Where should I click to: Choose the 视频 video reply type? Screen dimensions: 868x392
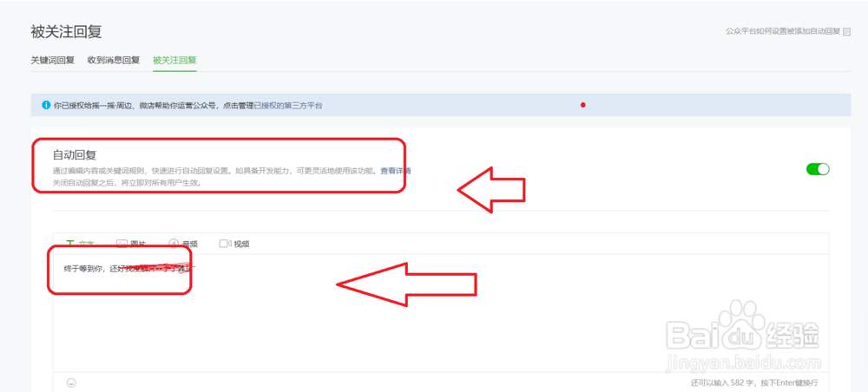pos(234,244)
